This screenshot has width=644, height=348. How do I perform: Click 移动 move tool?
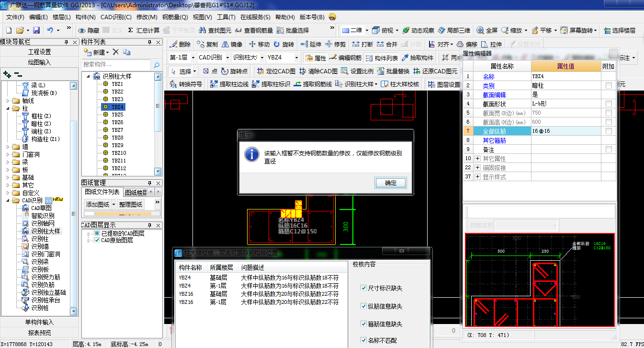tap(260, 44)
